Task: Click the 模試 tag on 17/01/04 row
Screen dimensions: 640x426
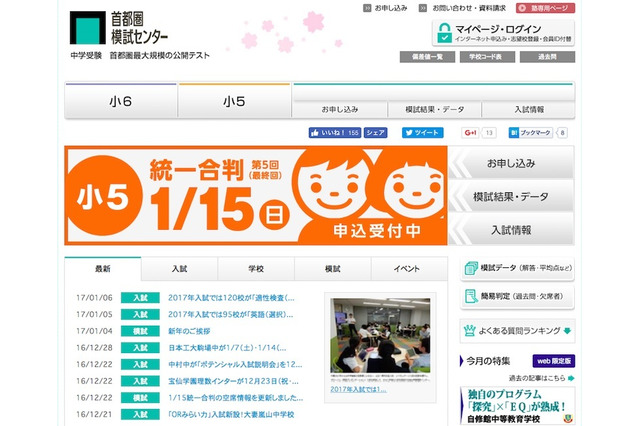Action: click(140, 331)
